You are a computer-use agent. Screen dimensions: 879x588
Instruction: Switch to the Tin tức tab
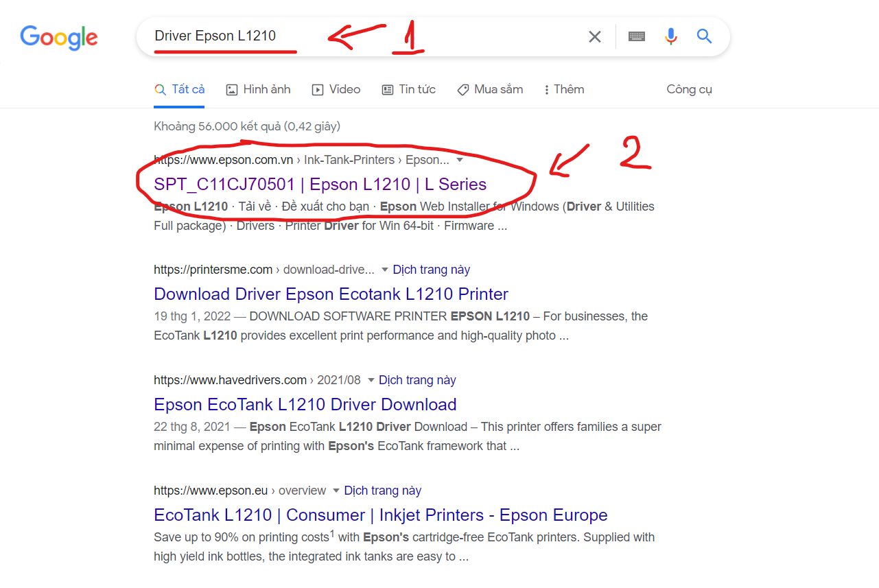coord(409,89)
